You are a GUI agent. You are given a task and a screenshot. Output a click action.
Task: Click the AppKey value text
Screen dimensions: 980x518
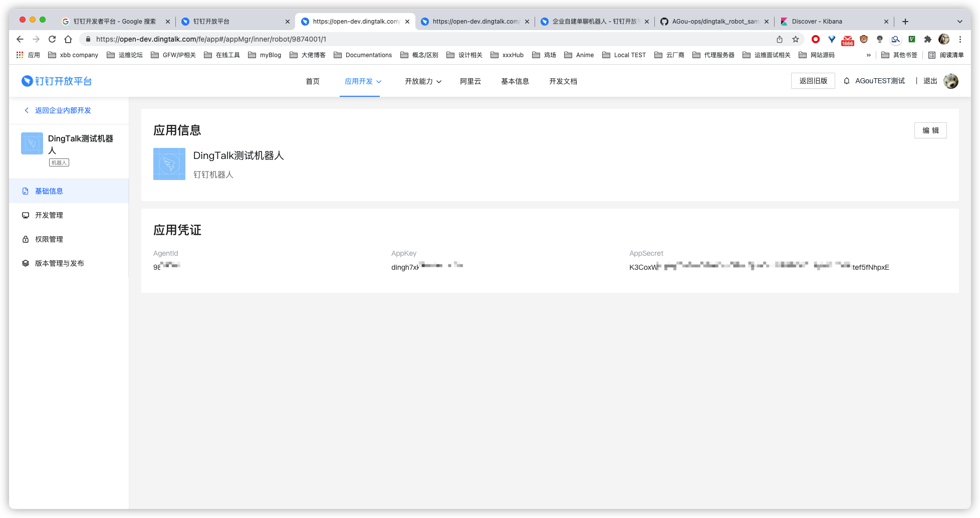point(427,267)
